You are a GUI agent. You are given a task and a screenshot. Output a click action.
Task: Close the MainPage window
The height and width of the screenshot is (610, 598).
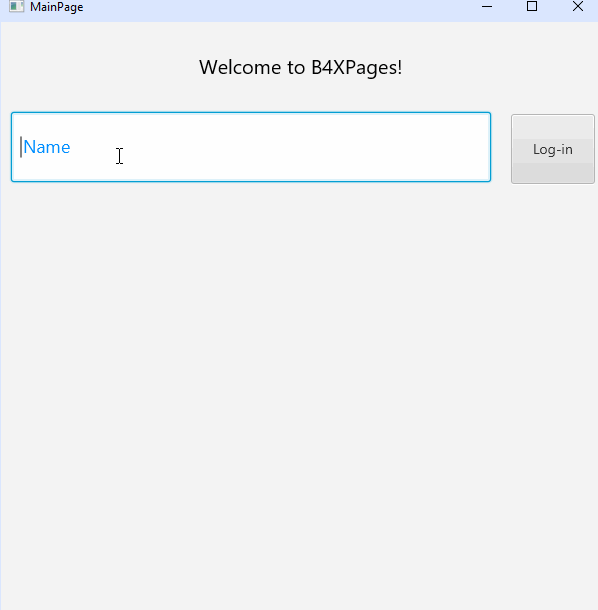578,6
